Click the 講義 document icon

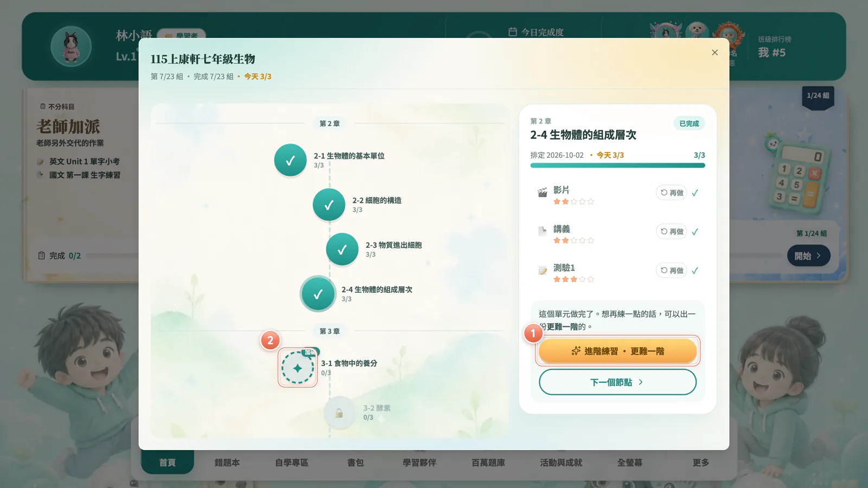pyautogui.click(x=542, y=232)
